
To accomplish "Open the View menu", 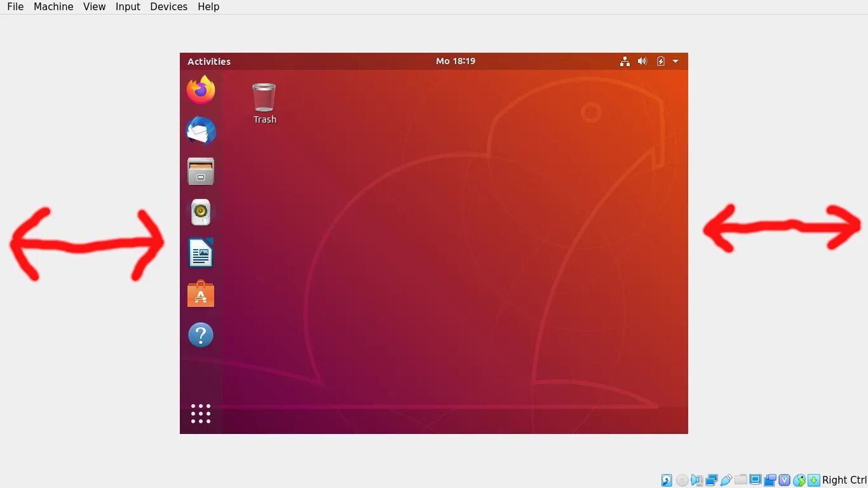I will [x=94, y=7].
